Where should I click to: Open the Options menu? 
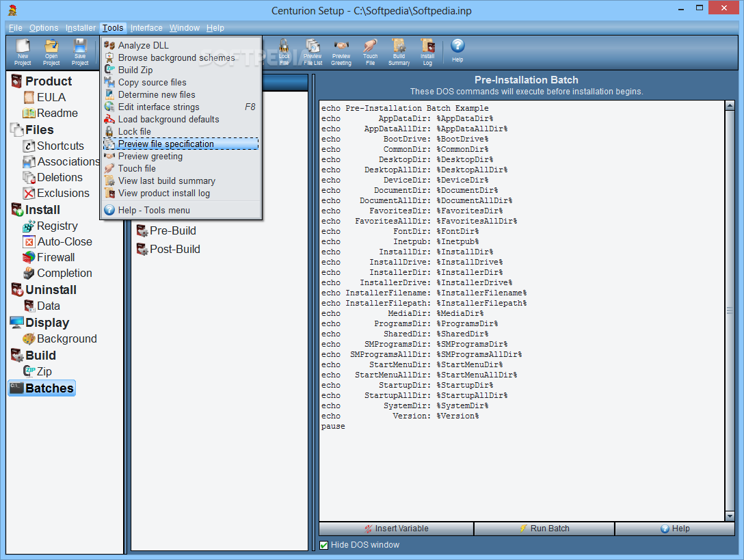pos(44,28)
